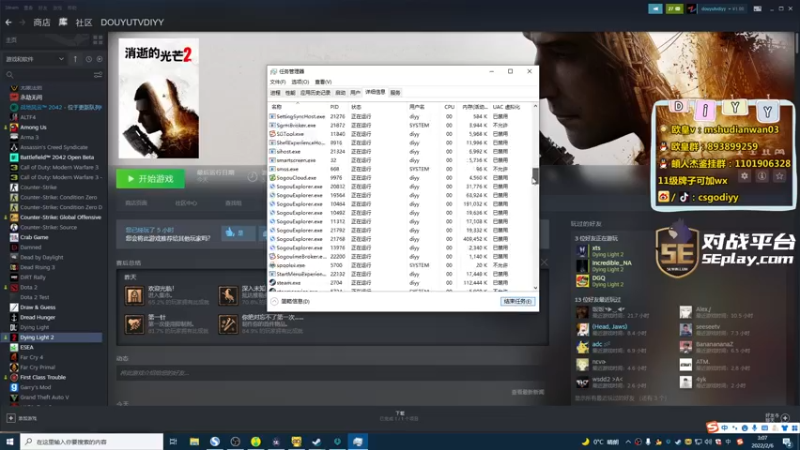Click the favorite star icon

779,176
